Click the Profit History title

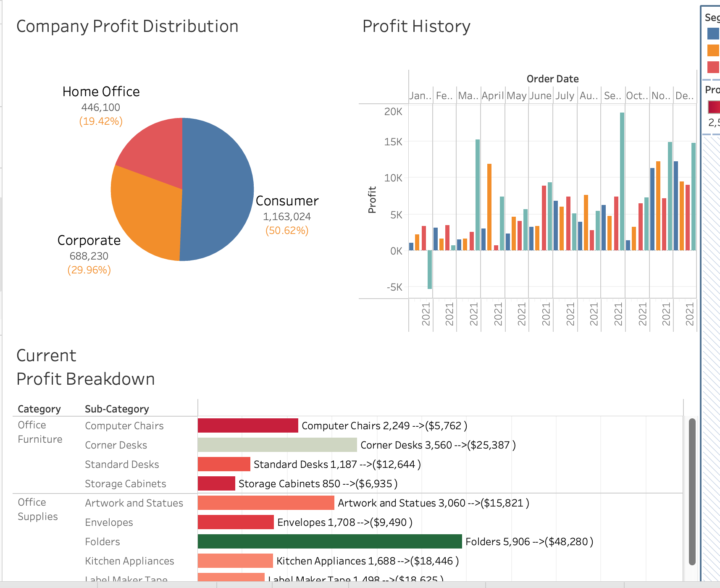(x=416, y=26)
